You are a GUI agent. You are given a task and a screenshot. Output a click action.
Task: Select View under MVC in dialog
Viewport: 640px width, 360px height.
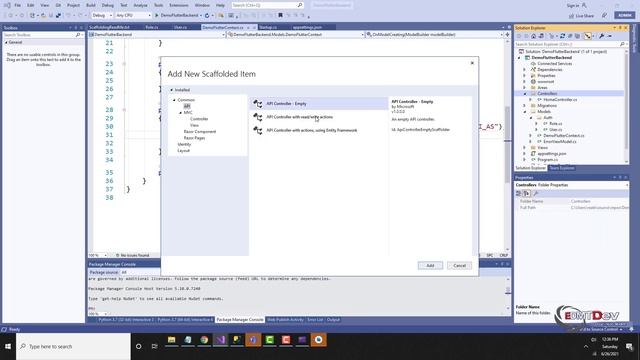194,125
